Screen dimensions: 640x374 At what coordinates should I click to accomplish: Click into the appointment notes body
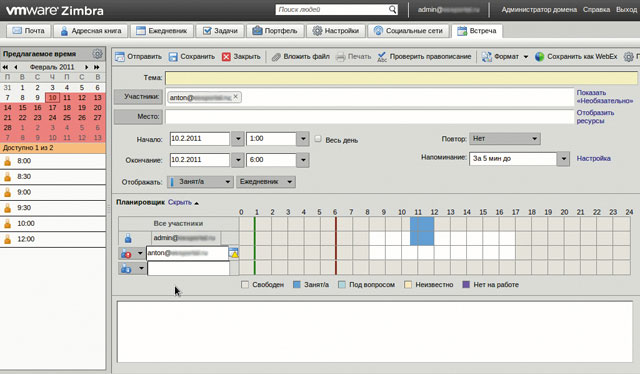pyautogui.click(x=375, y=332)
